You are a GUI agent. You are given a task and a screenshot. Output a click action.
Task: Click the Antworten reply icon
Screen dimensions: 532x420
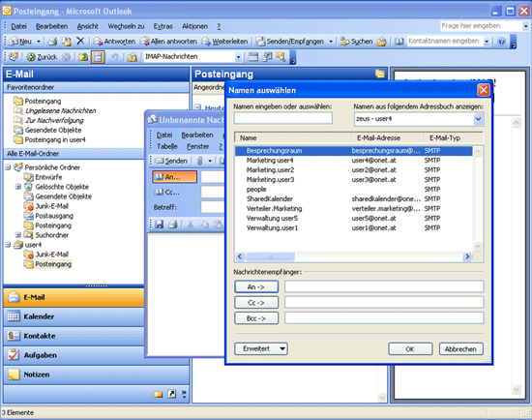coord(98,42)
